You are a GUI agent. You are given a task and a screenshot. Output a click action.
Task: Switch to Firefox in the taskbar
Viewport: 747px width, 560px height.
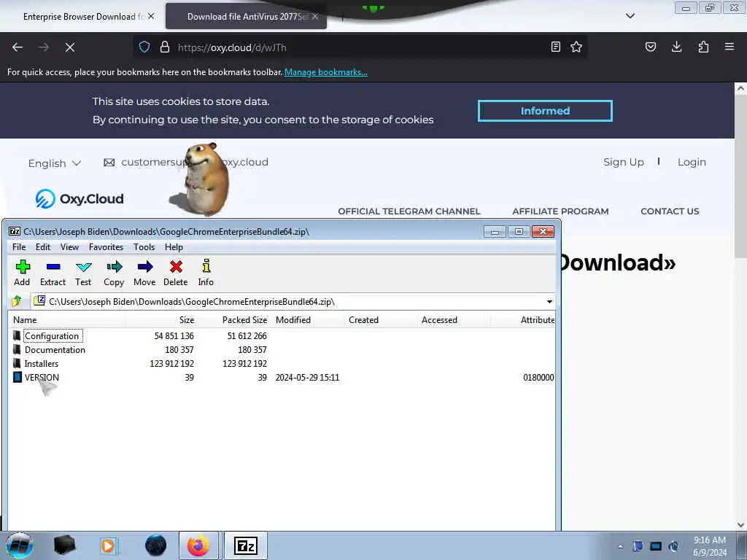coord(198,545)
